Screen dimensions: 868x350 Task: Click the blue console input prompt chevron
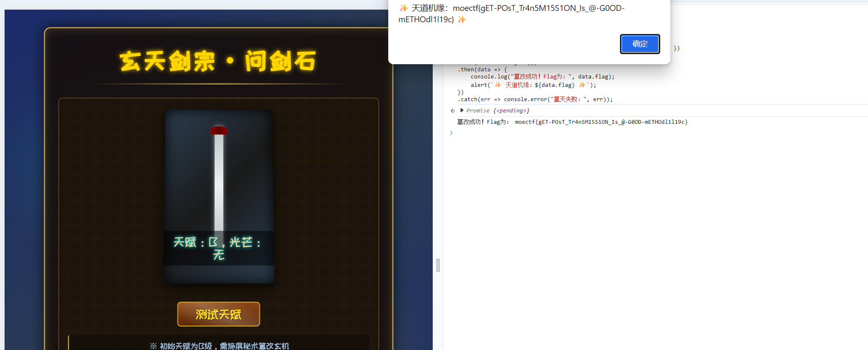pos(451,133)
